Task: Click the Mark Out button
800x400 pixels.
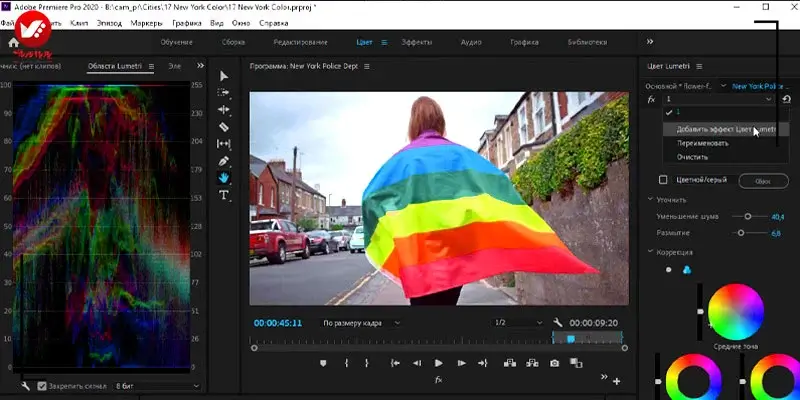Action: point(366,363)
